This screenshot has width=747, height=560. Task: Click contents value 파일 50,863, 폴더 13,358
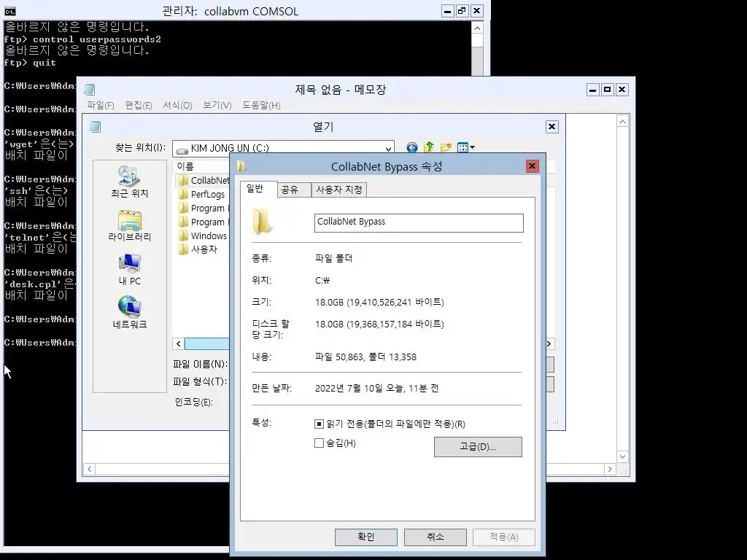click(x=365, y=357)
